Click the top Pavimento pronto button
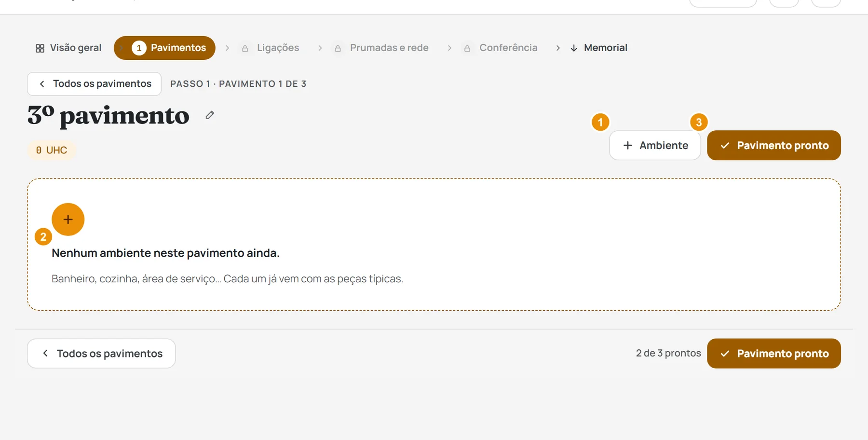The width and height of the screenshot is (868, 440). pyautogui.click(x=773, y=145)
